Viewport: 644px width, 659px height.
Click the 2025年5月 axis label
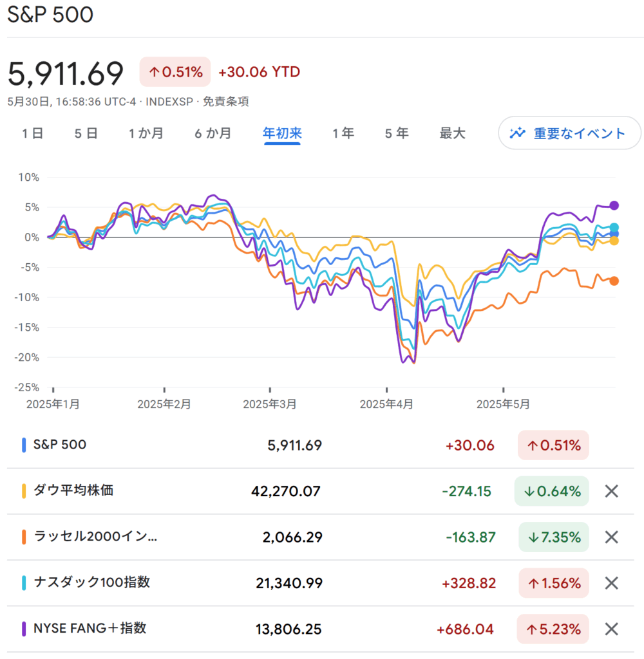[503, 404]
